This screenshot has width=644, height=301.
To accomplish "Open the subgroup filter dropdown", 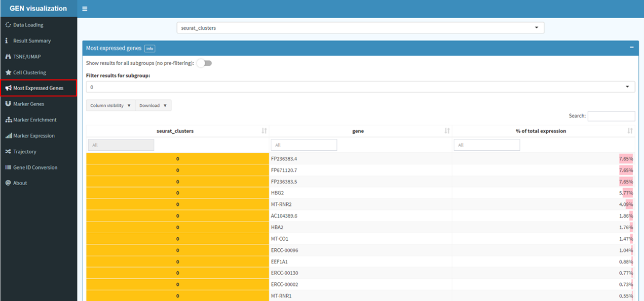I will [360, 87].
